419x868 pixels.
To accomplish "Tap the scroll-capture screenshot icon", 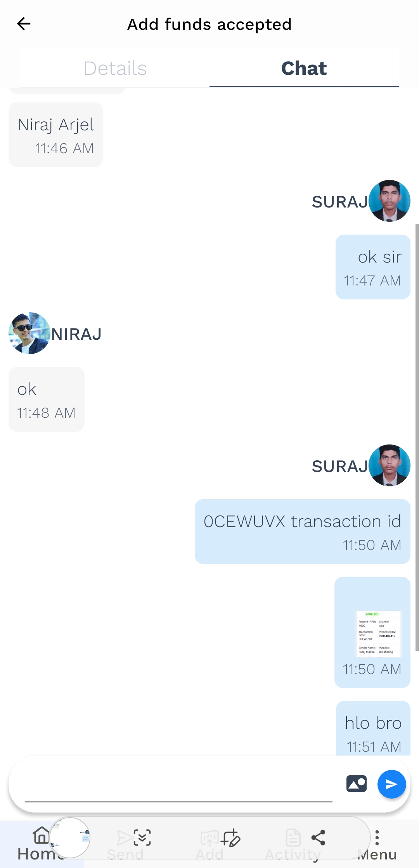I will [x=142, y=838].
